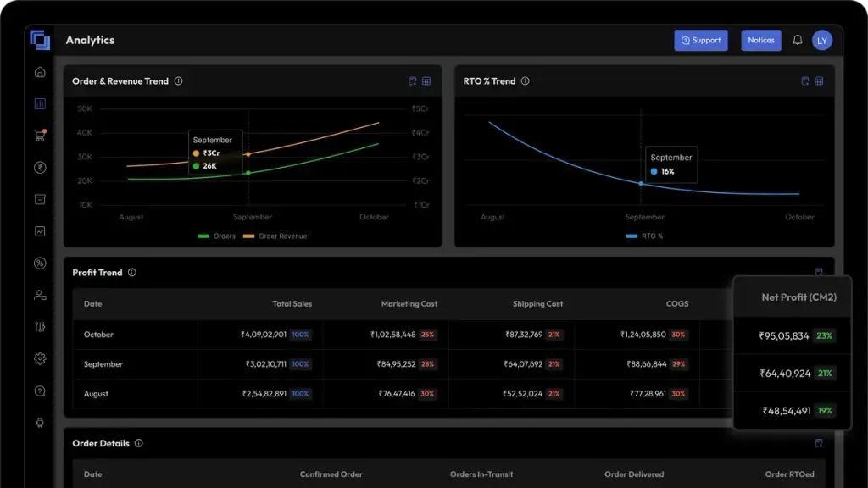
Task: Open the Notices button
Action: point(761,41)
